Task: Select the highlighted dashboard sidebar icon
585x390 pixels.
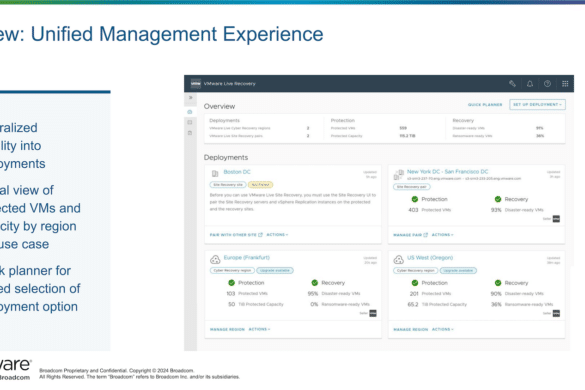Action: pyautogui.click(x=190, y=112)
